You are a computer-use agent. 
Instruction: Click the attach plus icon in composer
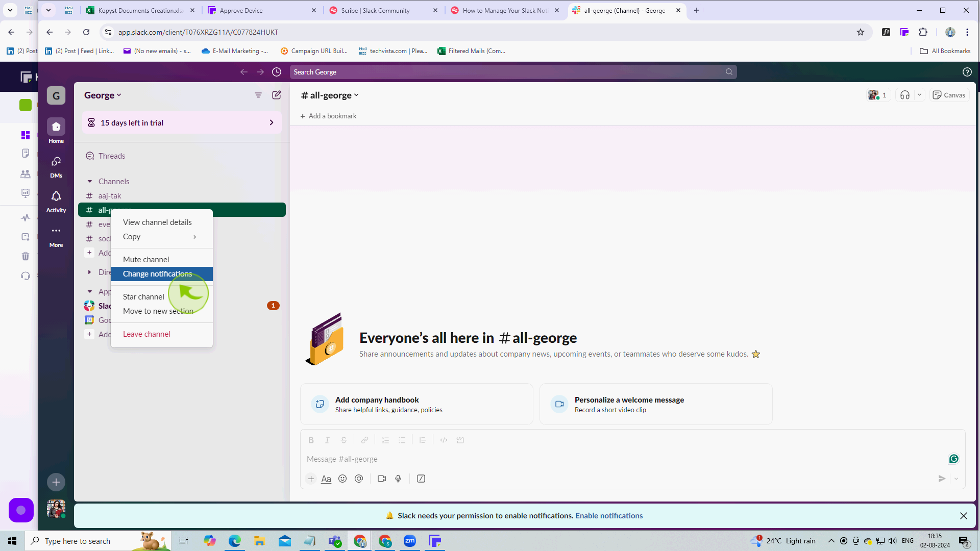[311, 479]
